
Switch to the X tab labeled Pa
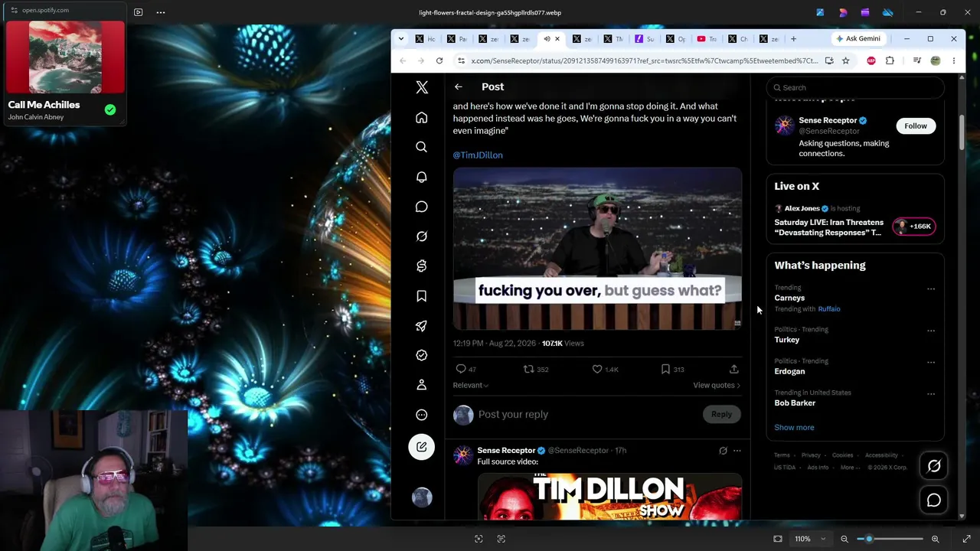tap(456, 39)
